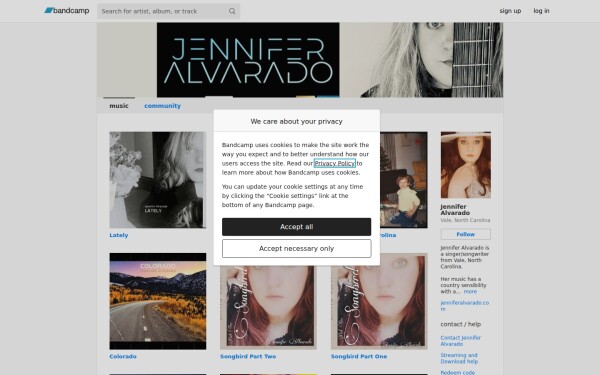
Task: Open the Contact Jennifer Alvarado link
Action: click(460, 341)
